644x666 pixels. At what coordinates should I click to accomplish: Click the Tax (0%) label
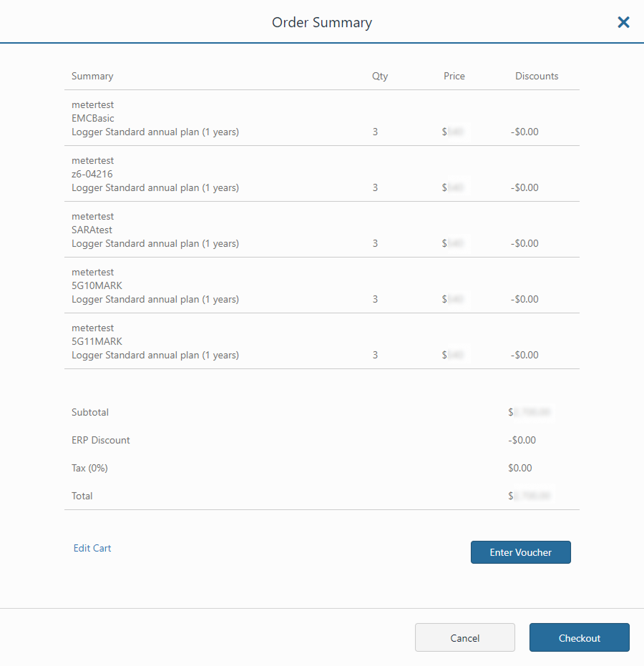coord(89,468)
